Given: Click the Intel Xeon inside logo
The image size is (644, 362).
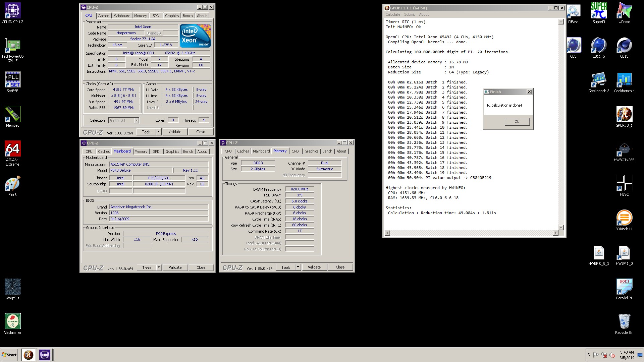Looking at the screenshot, I should [x=195, y=36].
